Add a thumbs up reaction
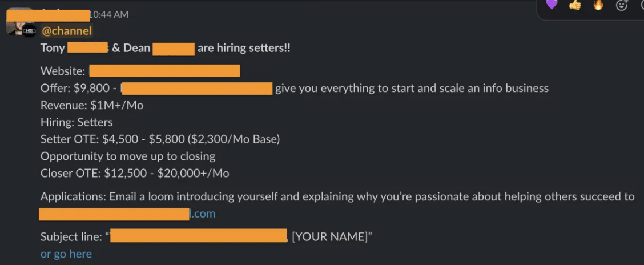The height and width of the screenshot is (265, 644). pos(575,5)
